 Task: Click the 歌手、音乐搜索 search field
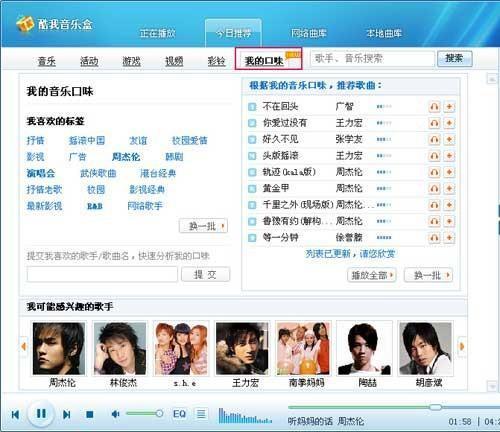pyautogui.click(x=373, y=59)
